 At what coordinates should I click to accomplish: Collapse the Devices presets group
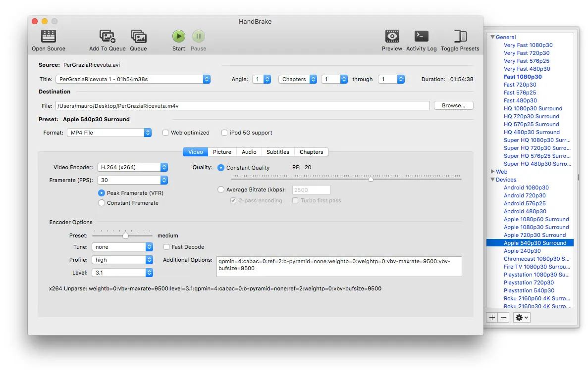coord(492,180)
